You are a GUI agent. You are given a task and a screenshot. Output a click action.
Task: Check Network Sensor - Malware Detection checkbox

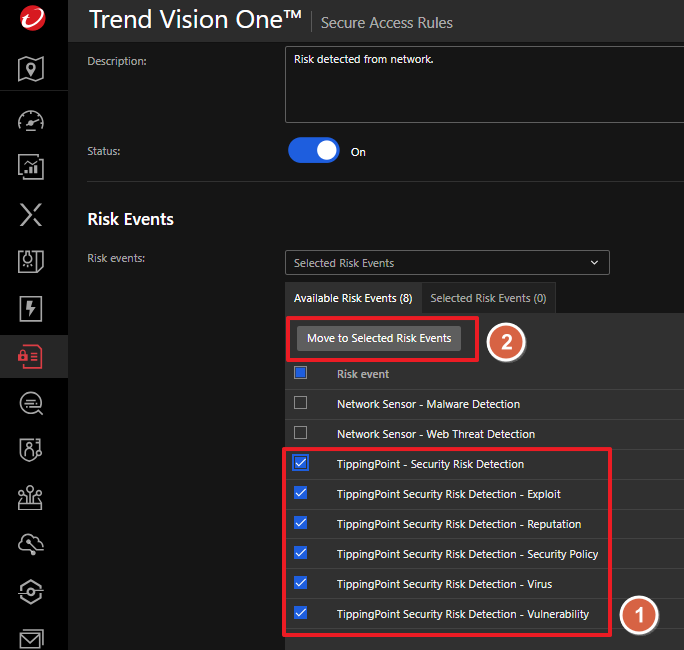point(301,404)
